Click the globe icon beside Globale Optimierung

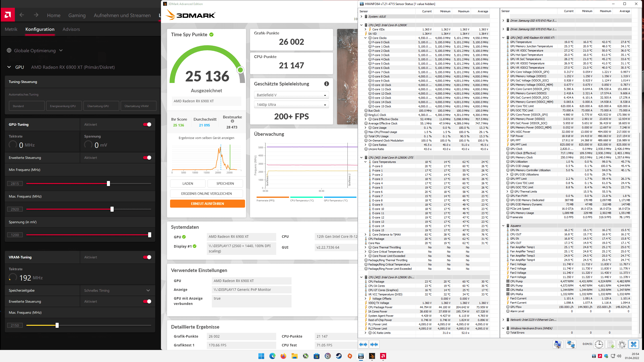point(9,50)
